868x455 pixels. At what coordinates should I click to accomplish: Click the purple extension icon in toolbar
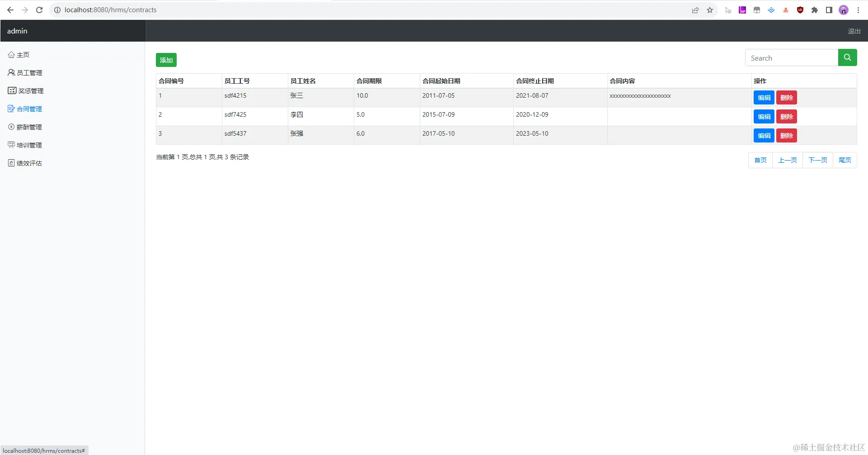[x=742, y=10]
